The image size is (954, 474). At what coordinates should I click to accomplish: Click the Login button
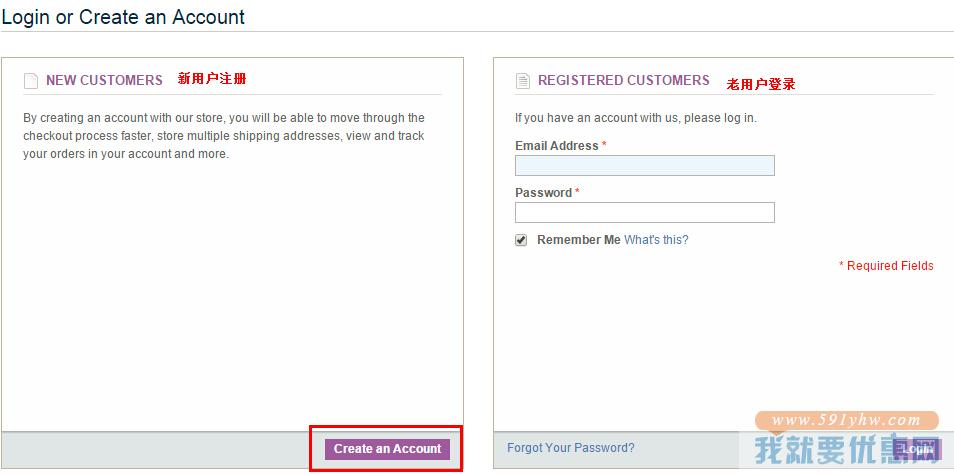pyautogui.click(x=917, y=449)
